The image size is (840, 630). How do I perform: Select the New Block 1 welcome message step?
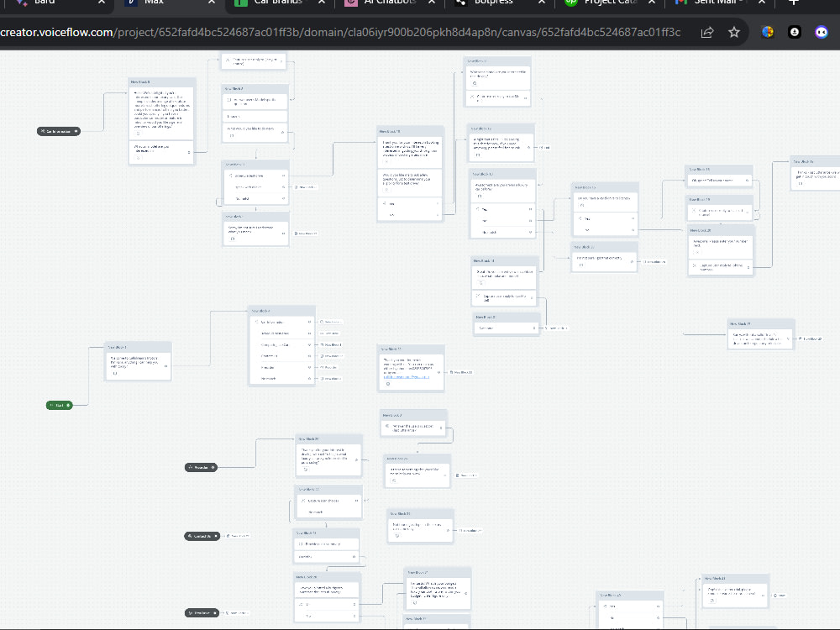point(138,366)
